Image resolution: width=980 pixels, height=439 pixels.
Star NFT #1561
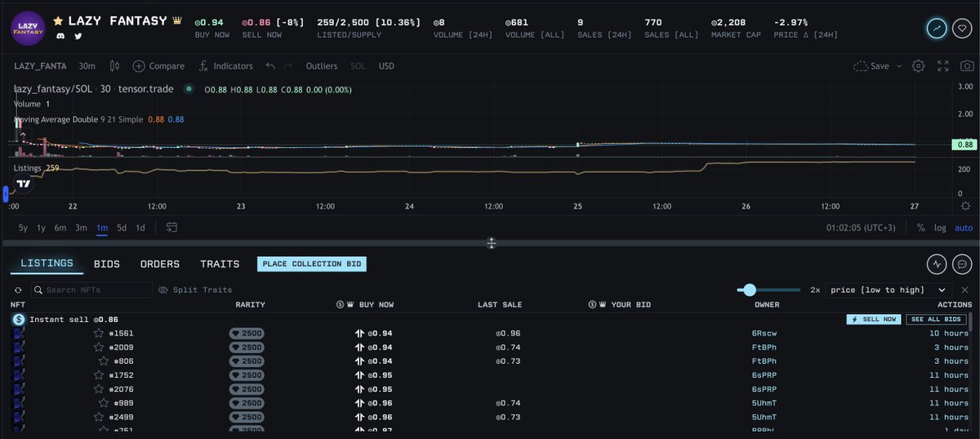point(99,334)
